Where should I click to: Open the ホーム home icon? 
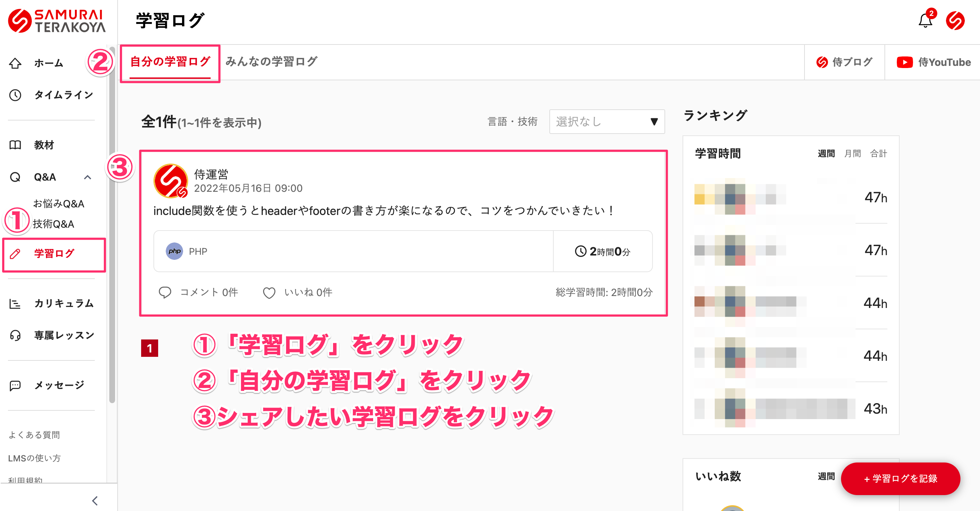pyautogui.click(x=15, y=63)
